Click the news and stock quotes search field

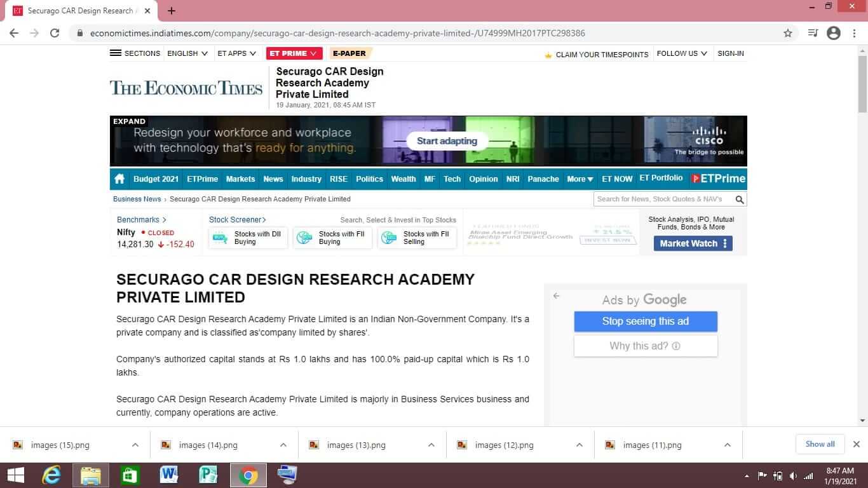[x=663, y=200]
